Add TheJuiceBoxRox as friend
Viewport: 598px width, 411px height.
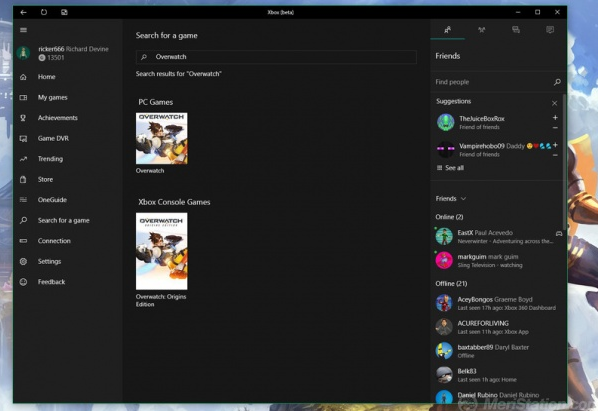tap(555, 118)
